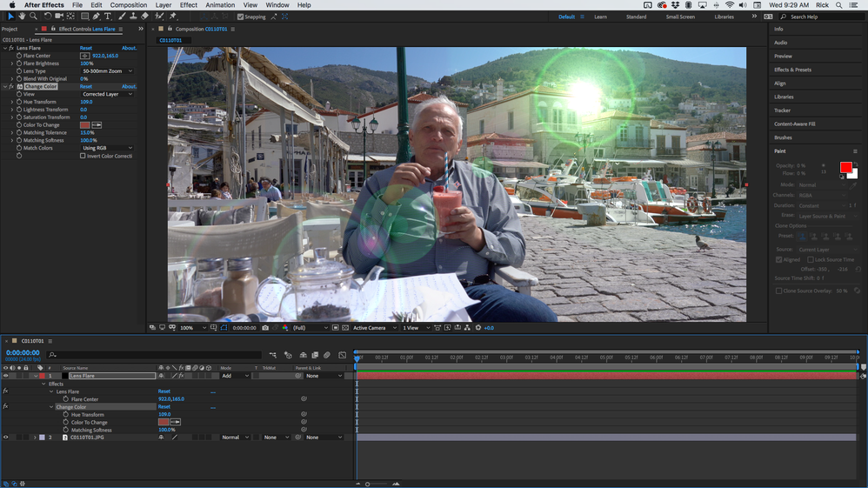Select the Puppet Pin tool
The height and width of the screenshot is (488, 868).
(173, 17)
